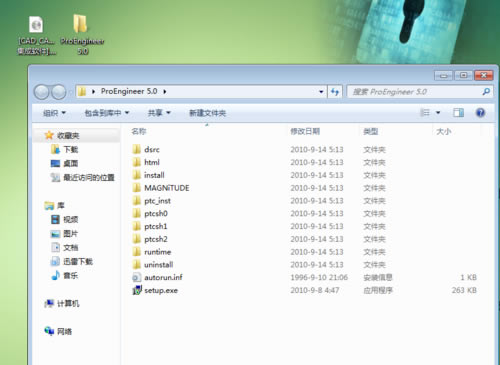Open the dsrc folder icon
The image size is (500, 365).
point(136,149)
